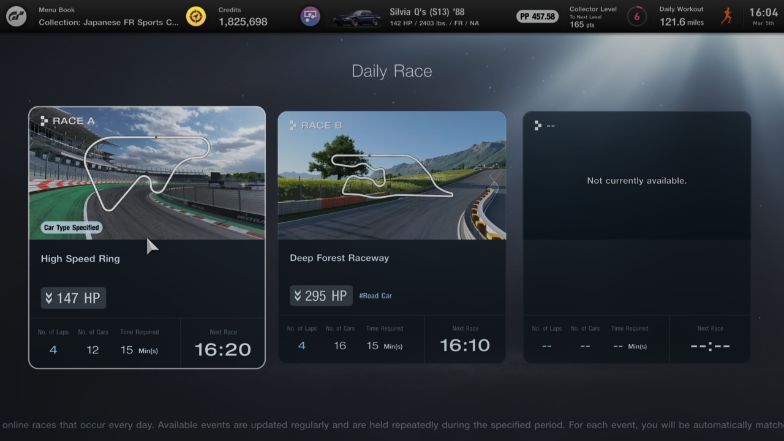Click the PP 457.58 badge
This screenshot has width=784, height=441.
[537, 16]
